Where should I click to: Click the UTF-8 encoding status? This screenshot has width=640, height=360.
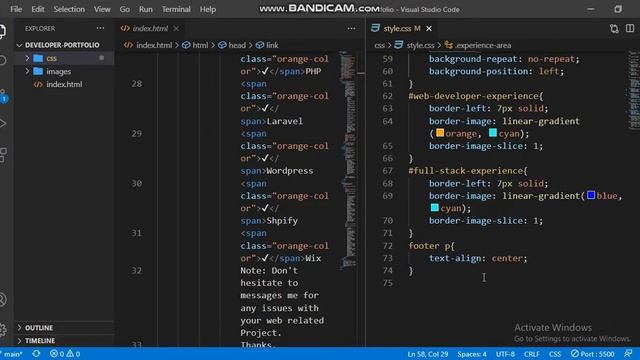coord(505,354)
